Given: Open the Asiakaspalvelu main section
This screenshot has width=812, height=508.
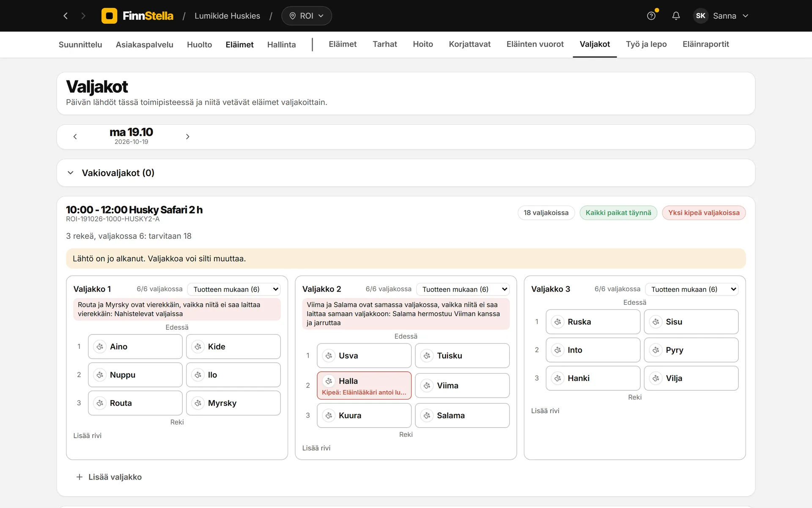Looking at the screenshot, I should click(145, 44).
